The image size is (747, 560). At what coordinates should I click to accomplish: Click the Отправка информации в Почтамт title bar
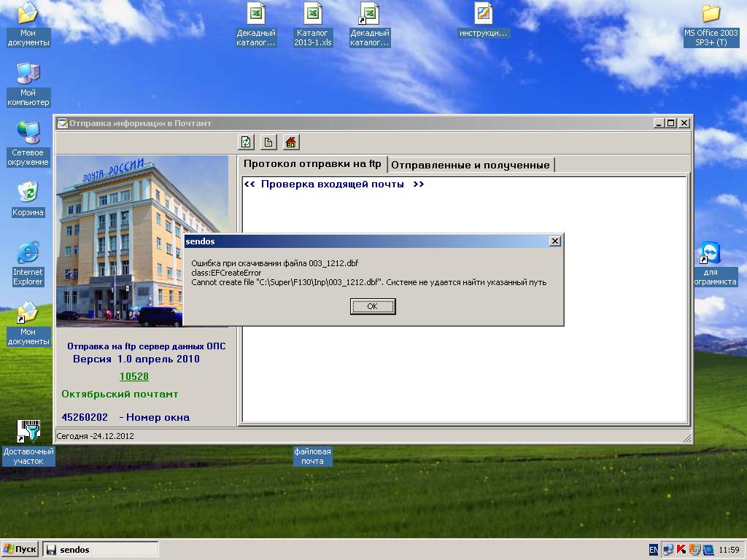point(355,123)
